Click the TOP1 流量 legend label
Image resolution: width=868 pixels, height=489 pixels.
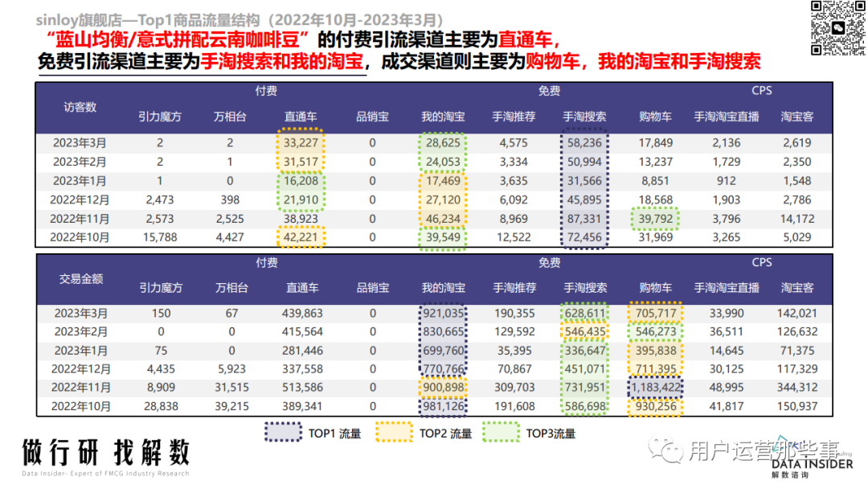[334, 434]
